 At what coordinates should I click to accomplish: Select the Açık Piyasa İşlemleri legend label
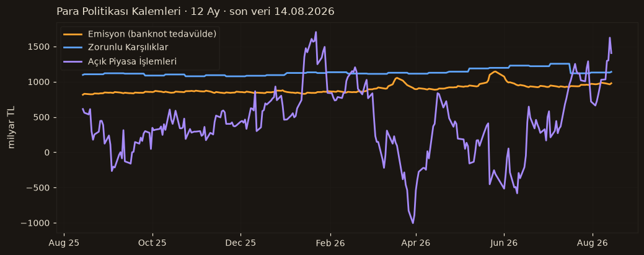[x=132, y=61]
